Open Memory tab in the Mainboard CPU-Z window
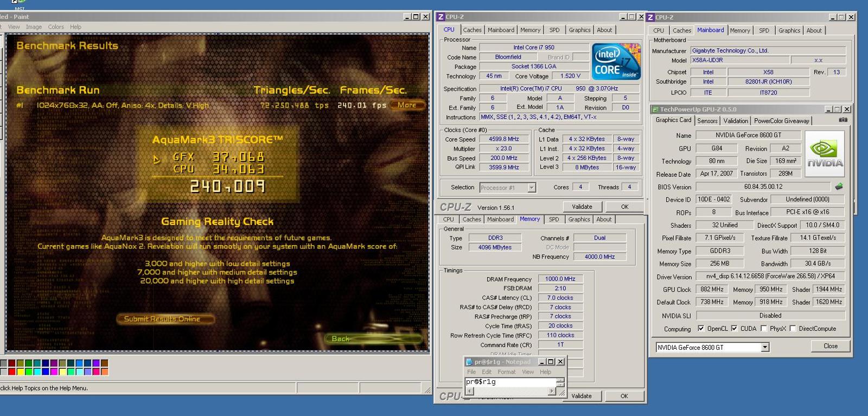 (739, 30)
